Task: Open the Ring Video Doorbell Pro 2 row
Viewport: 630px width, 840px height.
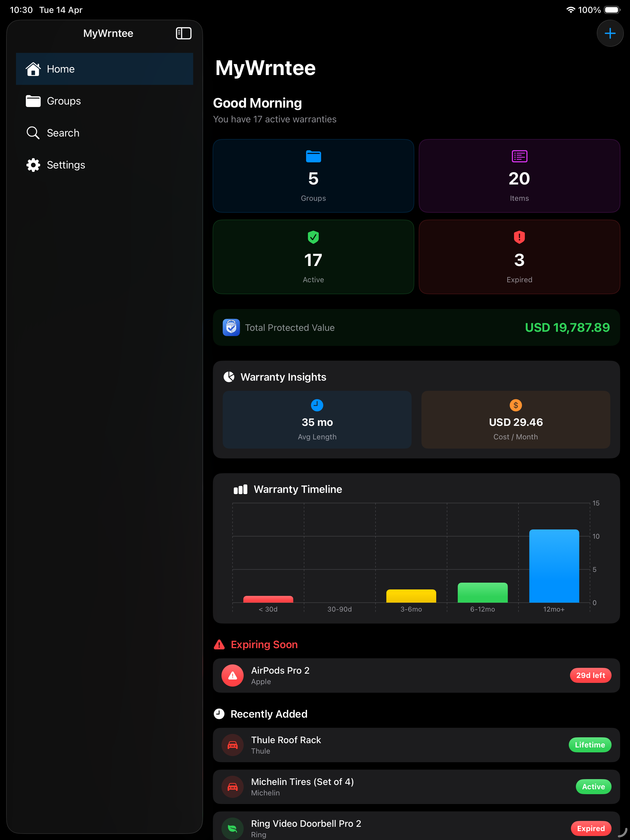Action: coord(416,826)
